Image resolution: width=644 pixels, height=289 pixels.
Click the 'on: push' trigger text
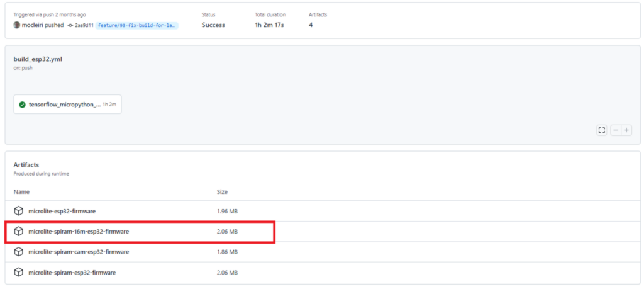click(23, 68)
